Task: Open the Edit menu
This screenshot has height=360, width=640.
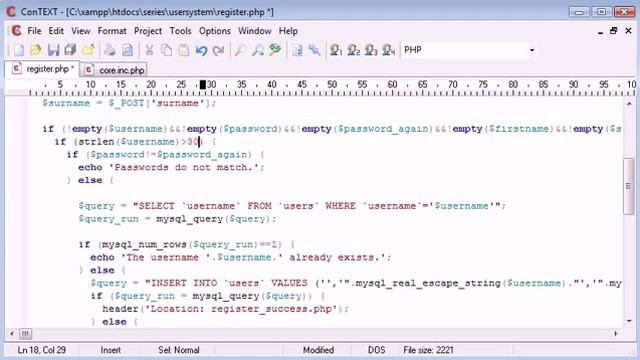Action: coord(56,31)
